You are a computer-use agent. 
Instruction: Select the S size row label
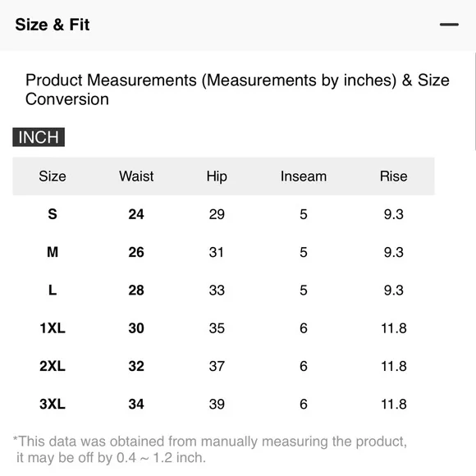pyautogui.click(x=53, y=214)
